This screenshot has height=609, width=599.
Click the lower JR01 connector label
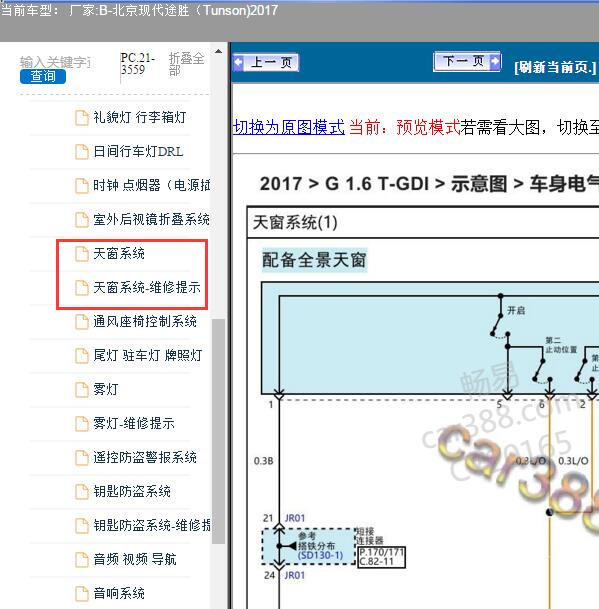[x=294, y=575]
